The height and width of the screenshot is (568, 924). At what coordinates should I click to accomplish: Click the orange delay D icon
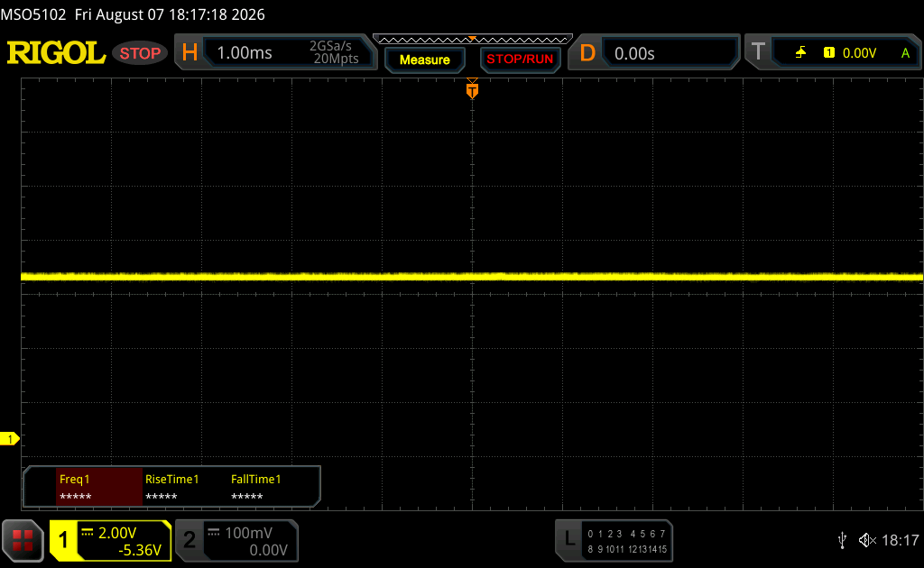point(587,53)
